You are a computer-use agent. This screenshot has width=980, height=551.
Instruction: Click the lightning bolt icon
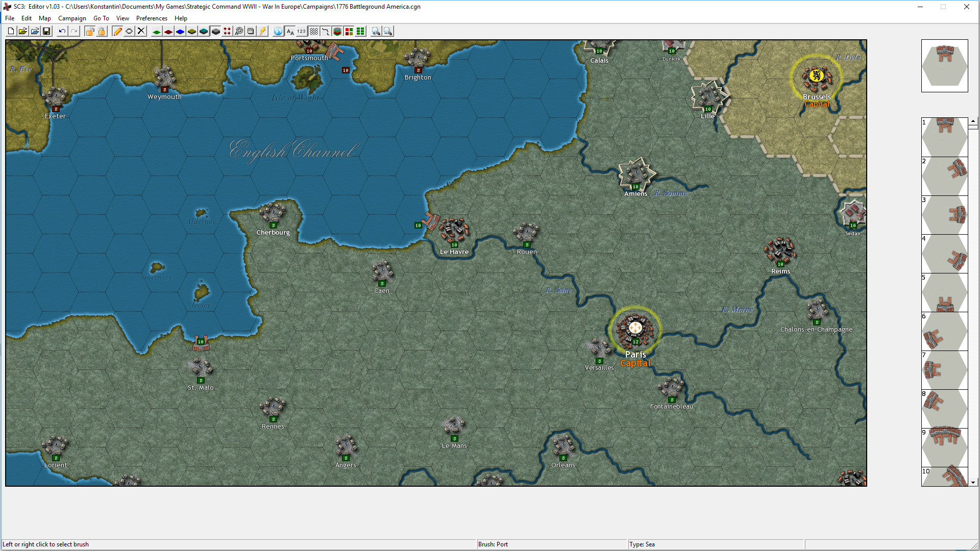(262, 32)
